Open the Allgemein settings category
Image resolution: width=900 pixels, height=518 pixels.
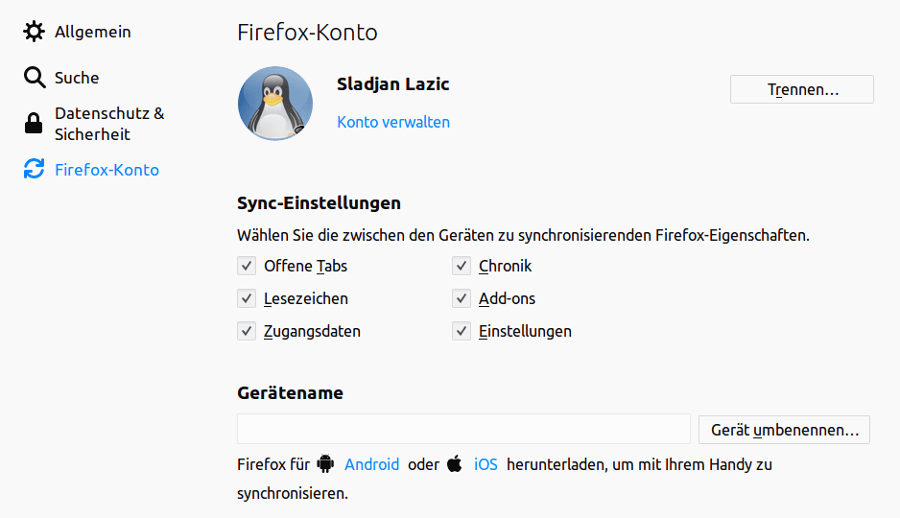(92, 32)
